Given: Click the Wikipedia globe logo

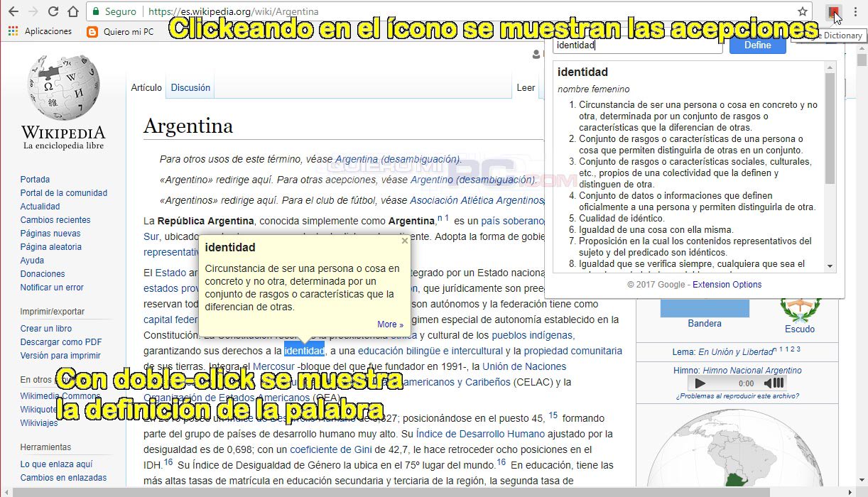Looking at the screenshot, I should point(63,87).
